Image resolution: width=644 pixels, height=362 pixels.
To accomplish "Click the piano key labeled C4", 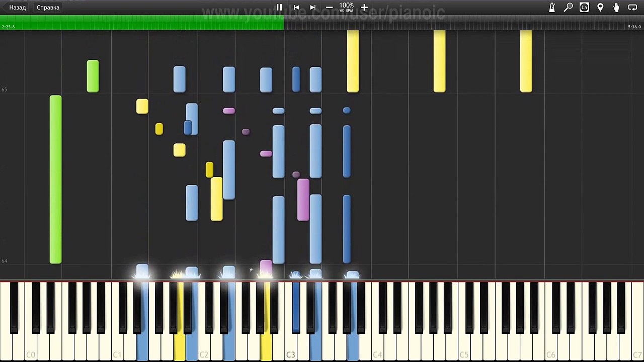I will 377,347.
